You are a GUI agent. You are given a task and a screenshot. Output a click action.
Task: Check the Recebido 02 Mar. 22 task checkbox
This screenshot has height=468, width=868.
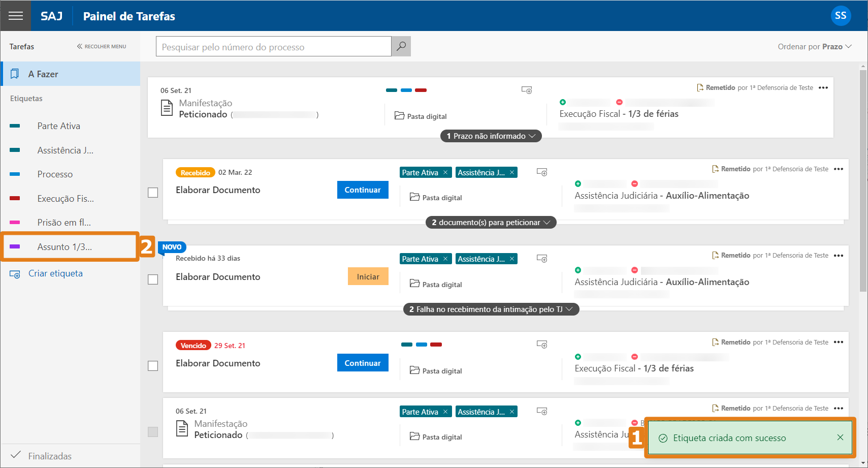[153, 193]
